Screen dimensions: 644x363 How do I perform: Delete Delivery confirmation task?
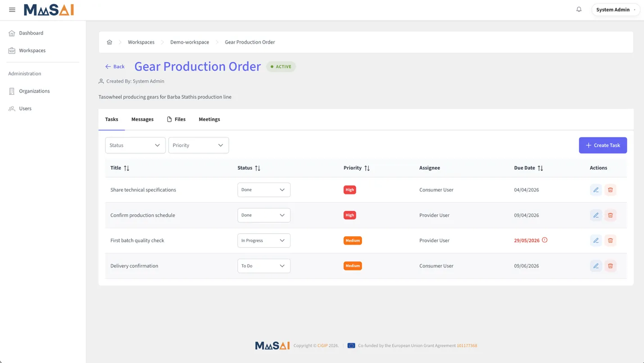610,266
